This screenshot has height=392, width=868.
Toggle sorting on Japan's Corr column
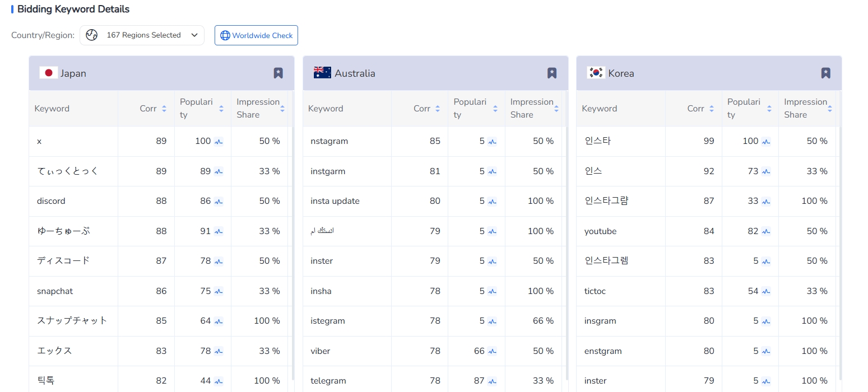[x=163, y=109]
